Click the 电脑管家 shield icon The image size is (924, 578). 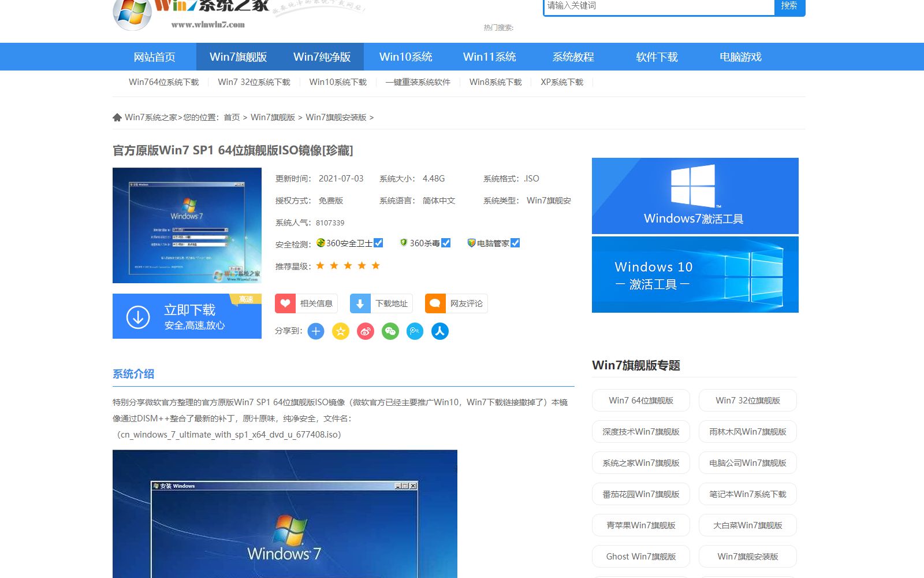pos(472,243)
